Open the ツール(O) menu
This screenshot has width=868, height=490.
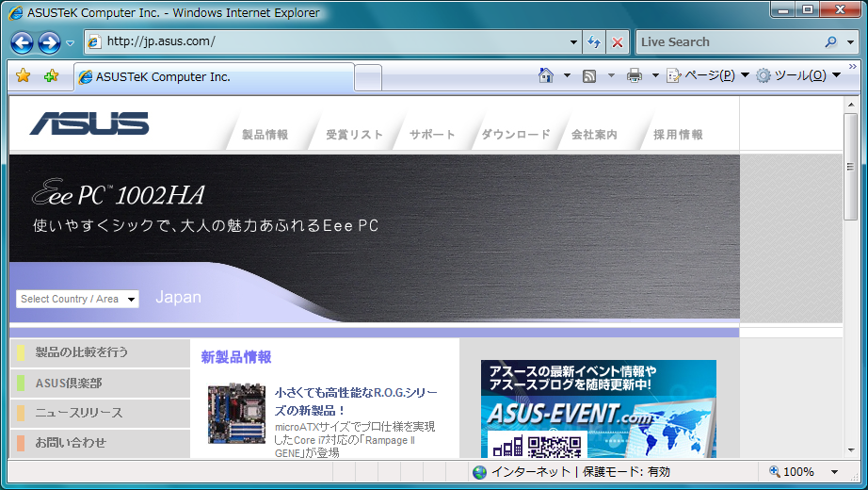tap(798, 75)
